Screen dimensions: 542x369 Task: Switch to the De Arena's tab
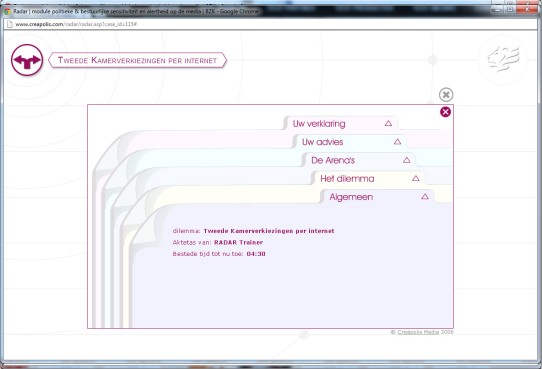coord(359,160)
